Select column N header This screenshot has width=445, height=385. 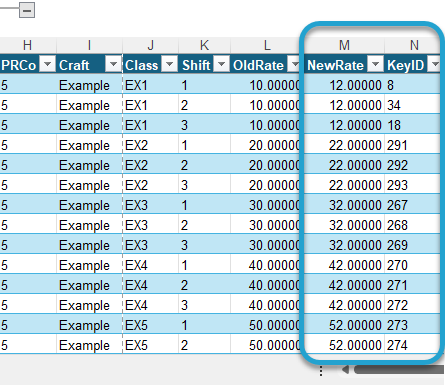(x=414, y=45)
